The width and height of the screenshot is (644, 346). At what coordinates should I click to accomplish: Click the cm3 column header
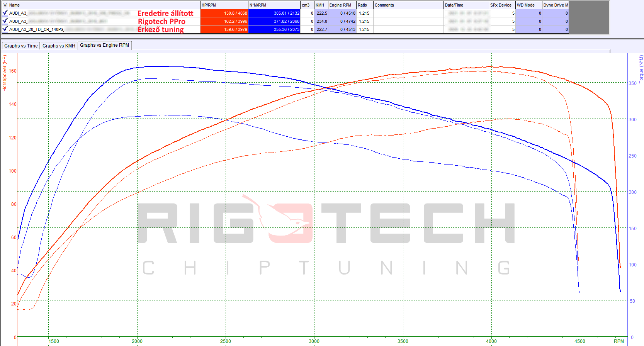coord(307,5)
